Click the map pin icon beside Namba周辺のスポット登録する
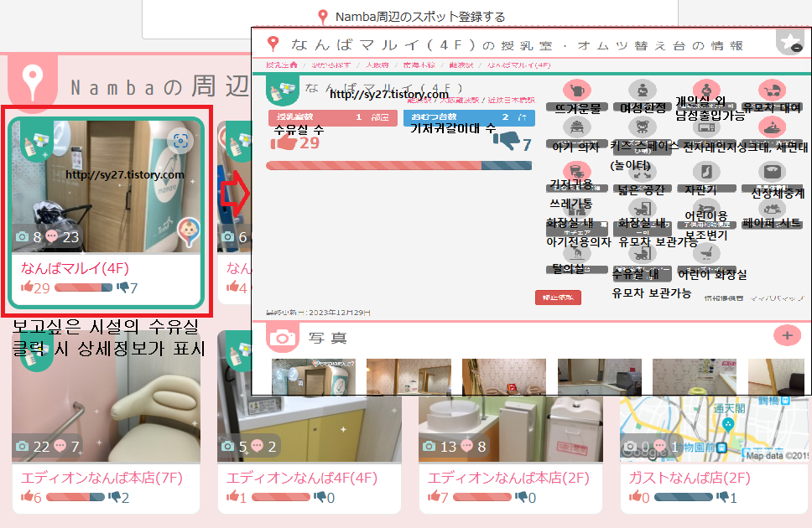Image resolution: width=812 pixels, height=528 pixels. (323, 17)
